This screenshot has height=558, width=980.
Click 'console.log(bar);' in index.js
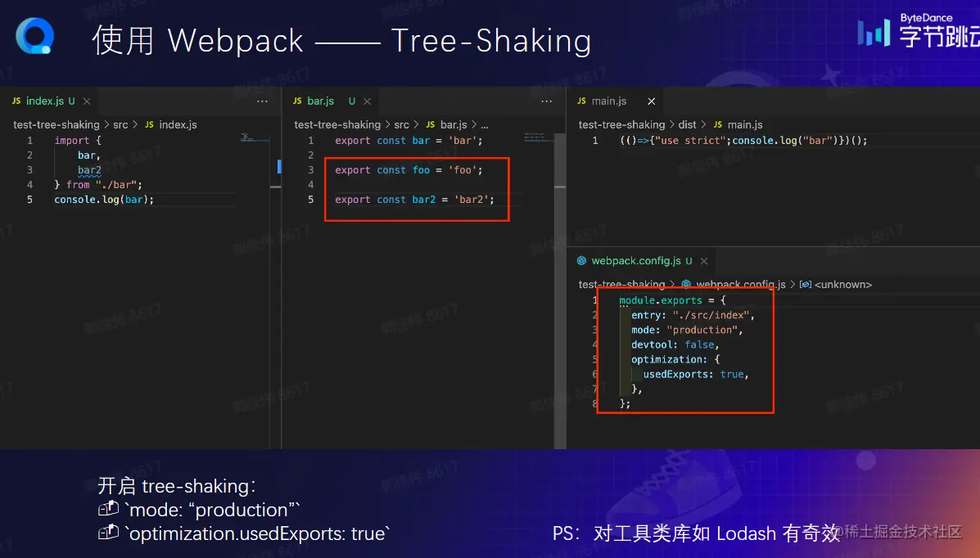(x=104, y=200)
